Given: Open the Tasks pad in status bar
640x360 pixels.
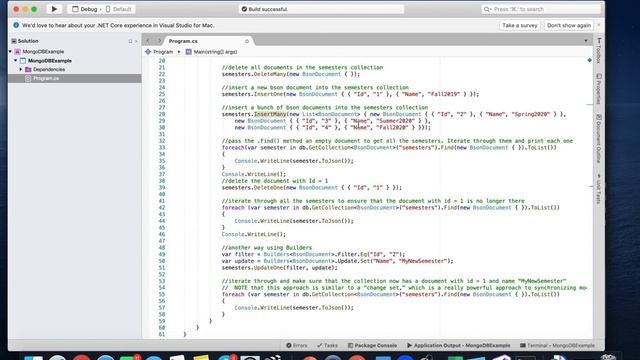Looking at the screenshot, I should [327, 345].
